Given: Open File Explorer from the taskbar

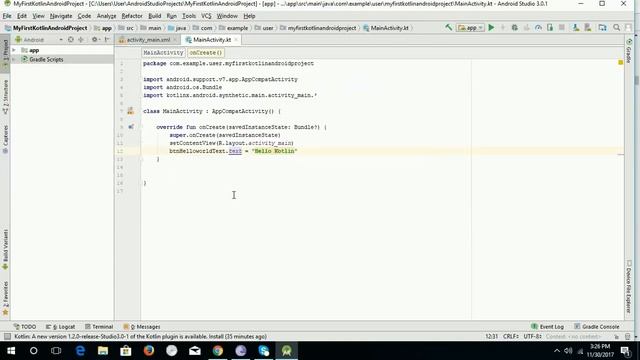Looking at the screenshot, I should click(x=103, y=351).
